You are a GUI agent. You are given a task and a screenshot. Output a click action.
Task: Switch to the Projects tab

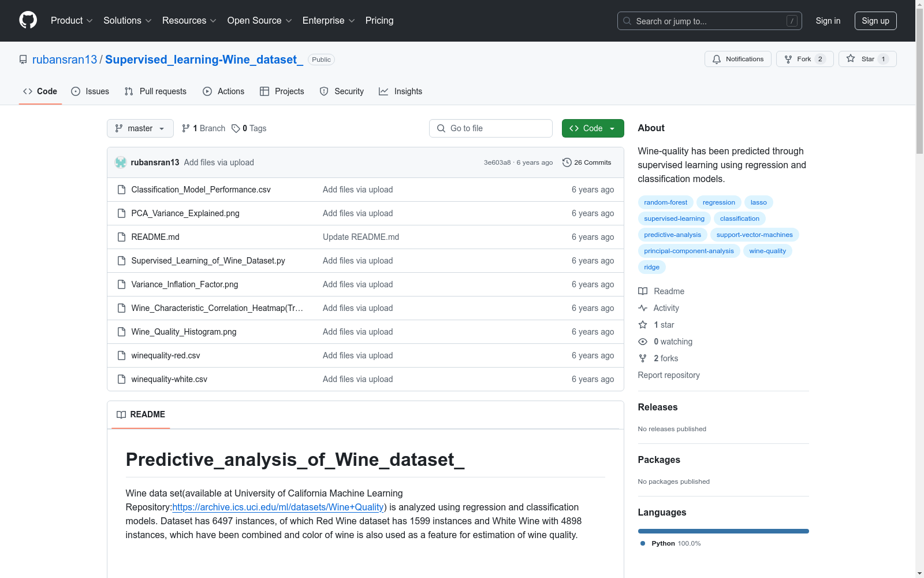click(282, 91)
